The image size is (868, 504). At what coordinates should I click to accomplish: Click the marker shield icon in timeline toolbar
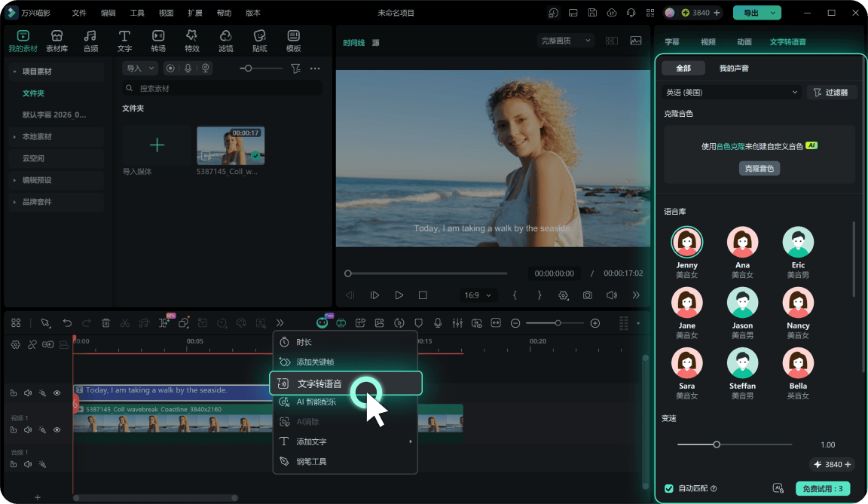click(x=418, y=323)
